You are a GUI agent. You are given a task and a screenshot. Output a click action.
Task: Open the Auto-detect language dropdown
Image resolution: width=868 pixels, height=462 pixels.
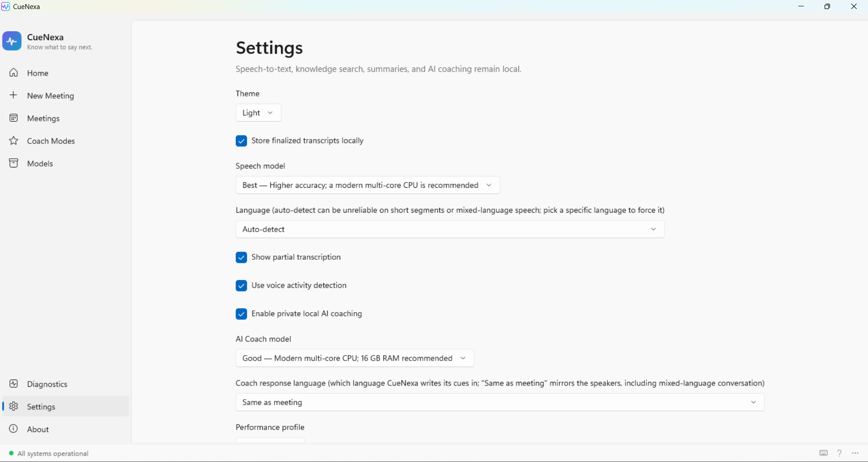(450, 229)
